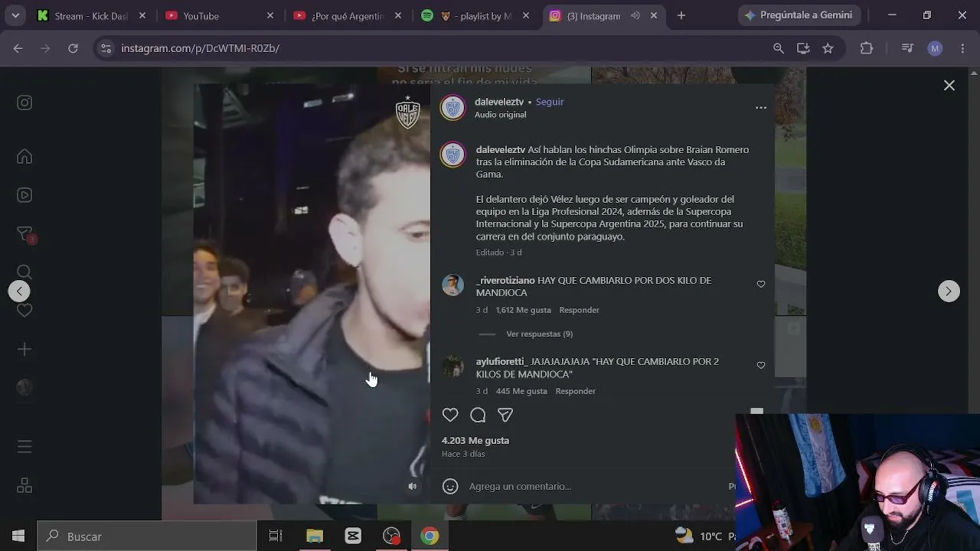This screenshot has width=980, height=551.
Task: Open post options three-dot menu
Action: (761, 108)
